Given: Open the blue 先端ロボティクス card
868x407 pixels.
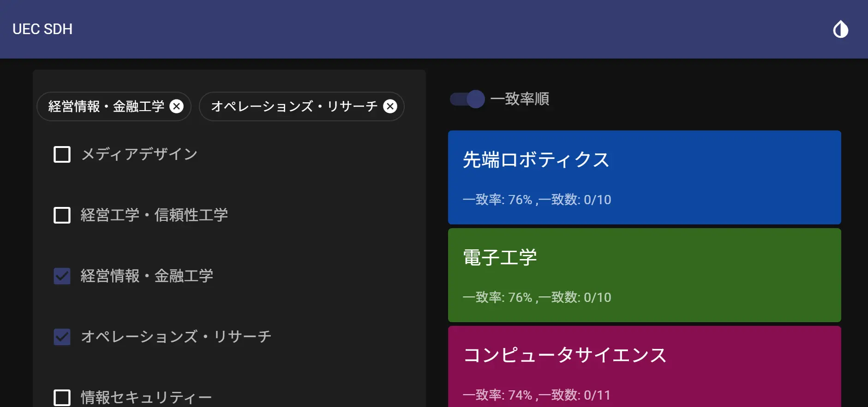Looking at the screenshot, I should (x=644, y=177).
